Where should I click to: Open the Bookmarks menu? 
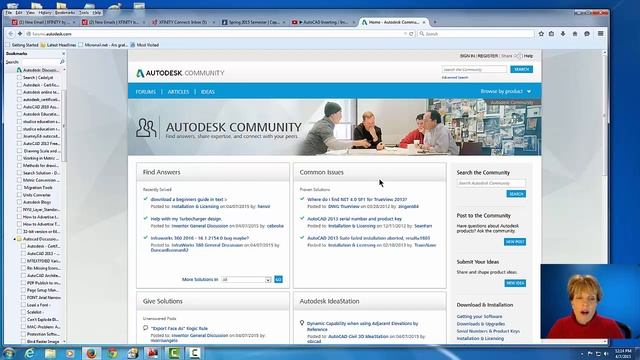[x=65, y=13]
